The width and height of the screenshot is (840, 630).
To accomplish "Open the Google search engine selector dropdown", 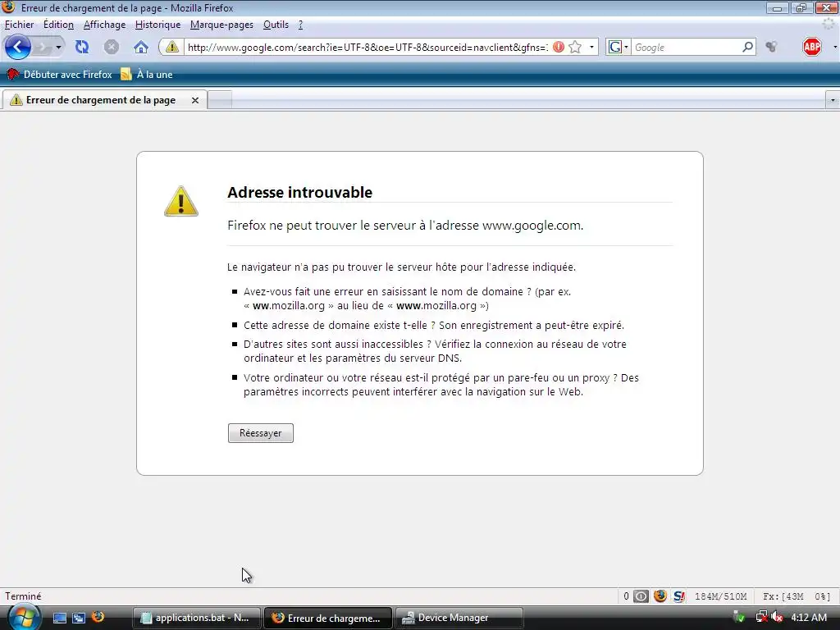I will (618, 47).
